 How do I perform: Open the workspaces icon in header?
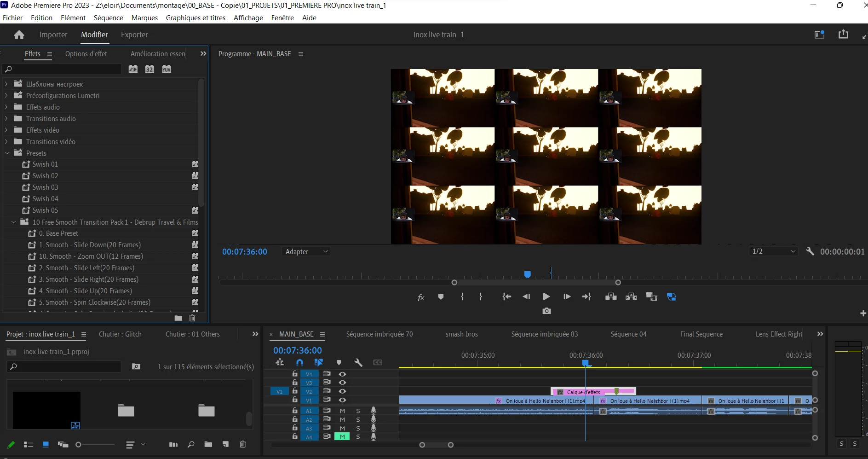819,35
